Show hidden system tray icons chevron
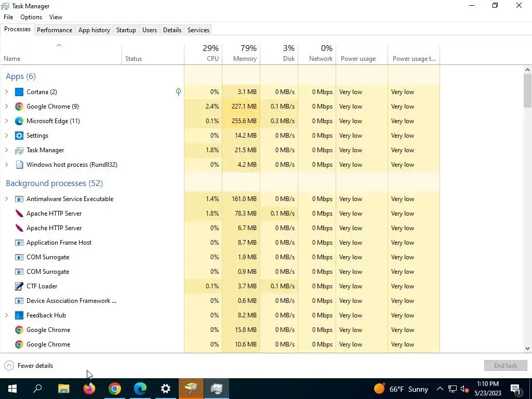The height and width of the screenshot is (399, 532). (440, 389)
